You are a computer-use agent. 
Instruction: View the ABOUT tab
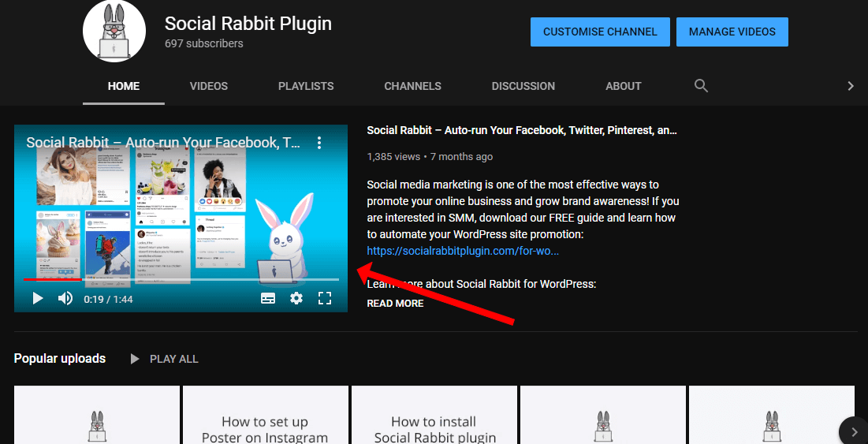(x=624, y=87)
